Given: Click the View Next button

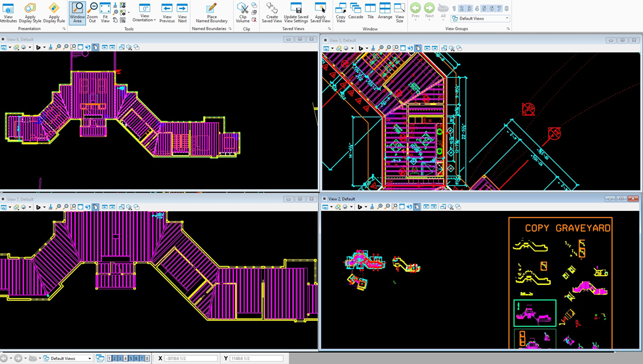Looking at the screenshot, I should pos(183,12).
